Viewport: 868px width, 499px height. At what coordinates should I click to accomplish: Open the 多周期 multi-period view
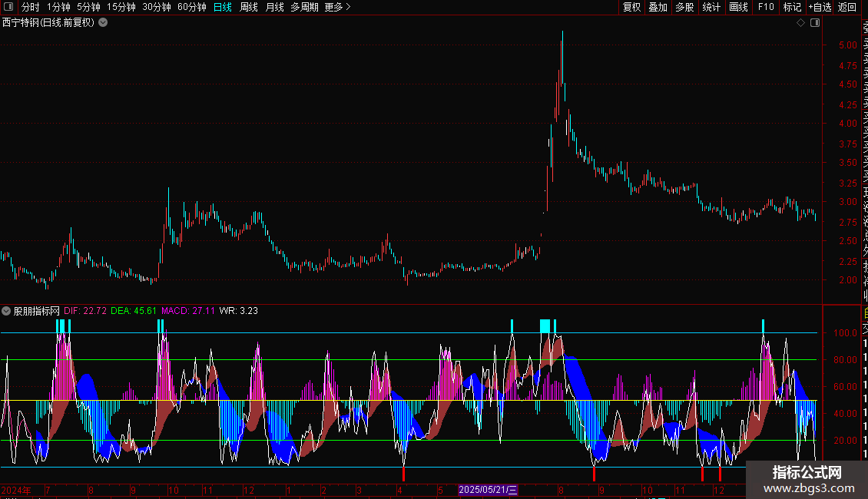click(304, 7)
